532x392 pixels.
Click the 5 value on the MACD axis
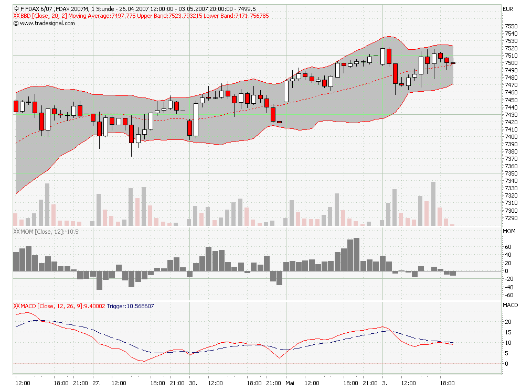(506, 353)
